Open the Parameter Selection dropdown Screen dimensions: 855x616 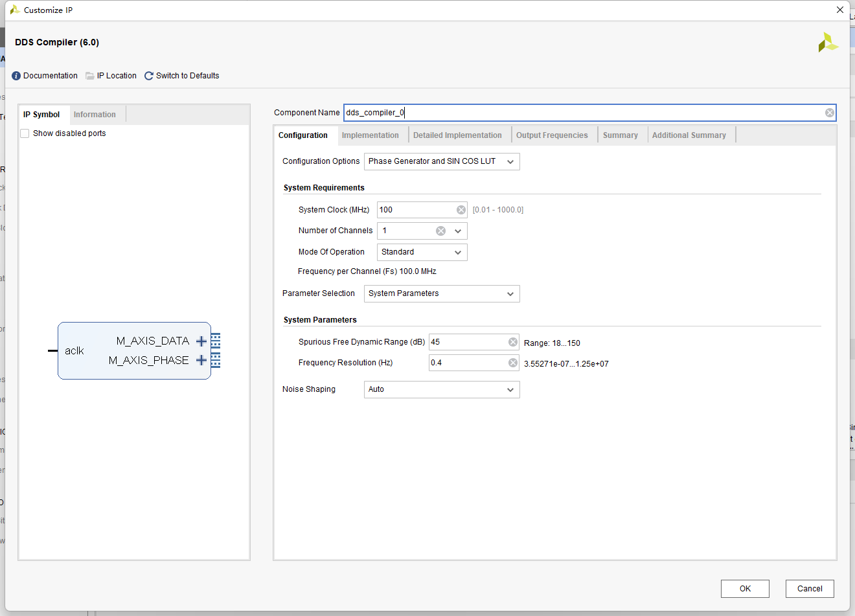click(442, 293)
